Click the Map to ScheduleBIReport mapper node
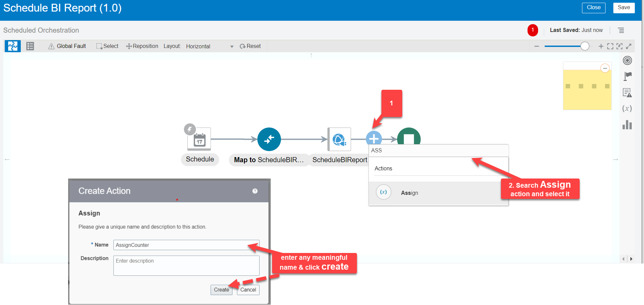 [269, 139]
